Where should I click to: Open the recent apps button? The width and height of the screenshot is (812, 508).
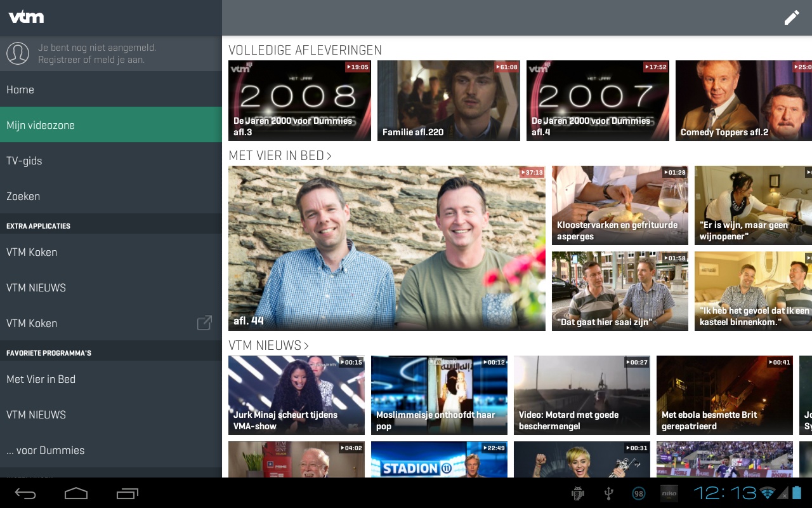tap(128, 493)
